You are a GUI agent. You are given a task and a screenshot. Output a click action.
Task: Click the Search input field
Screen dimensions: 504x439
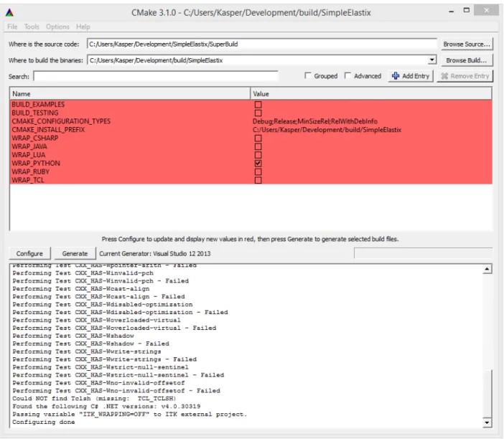pyautogui.click(x=156, y=76)
